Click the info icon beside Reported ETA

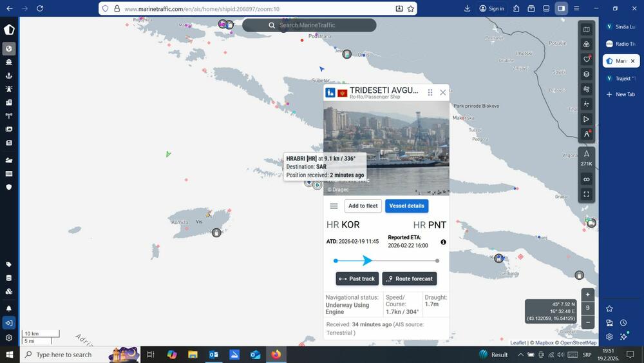coord(443,242)
